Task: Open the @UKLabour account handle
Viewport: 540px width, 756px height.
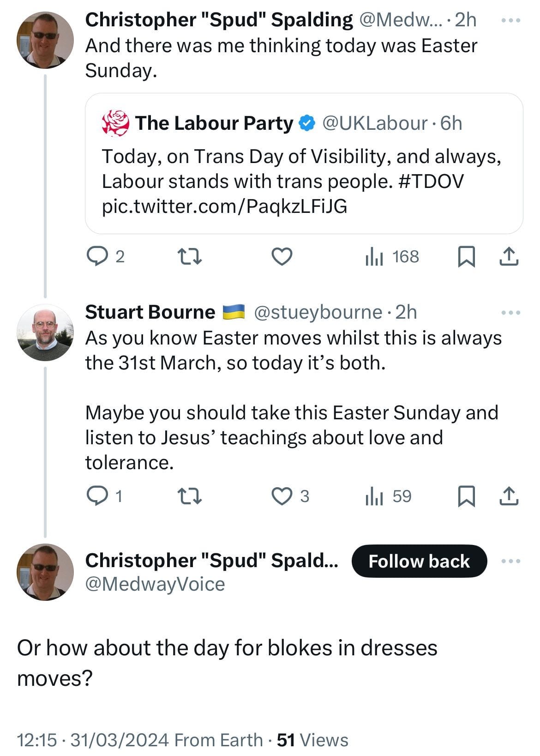Action: (x=375, y=123)
